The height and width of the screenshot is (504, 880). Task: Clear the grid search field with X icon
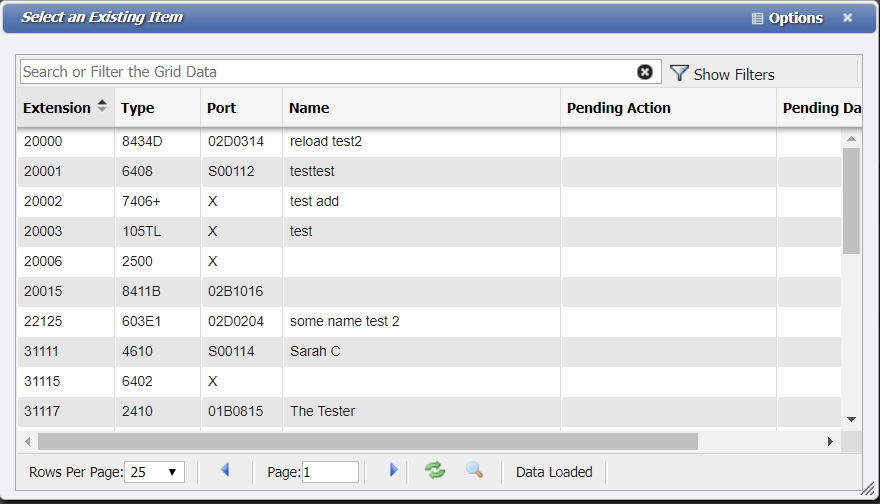coord(645,72)
